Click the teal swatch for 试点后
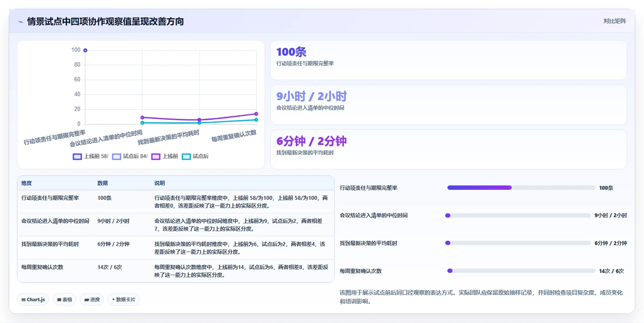 186,156
